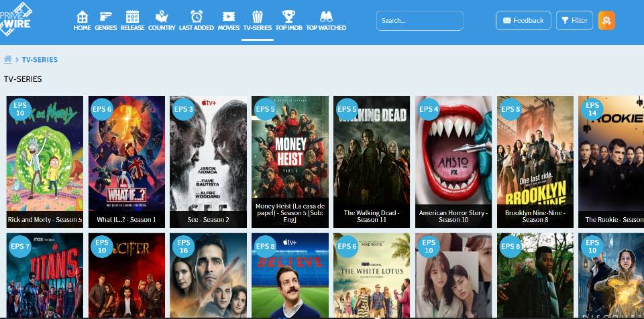The height and width of the screenshot is (319, 644).
Task: Open the Movies film icon
Action: [228, 17]
